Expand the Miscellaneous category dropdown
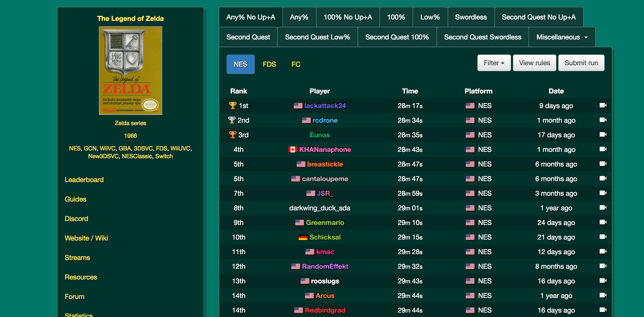Screen dimensions: 644x317 point(562,37)
